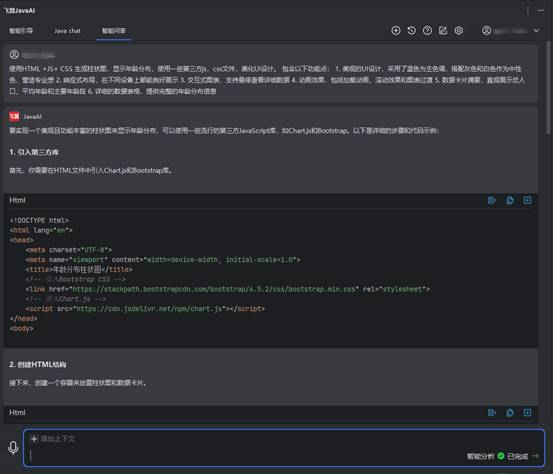Click the first icon in the first Html code block header
The width and height of the screenshot is (553, 474).
492,200
